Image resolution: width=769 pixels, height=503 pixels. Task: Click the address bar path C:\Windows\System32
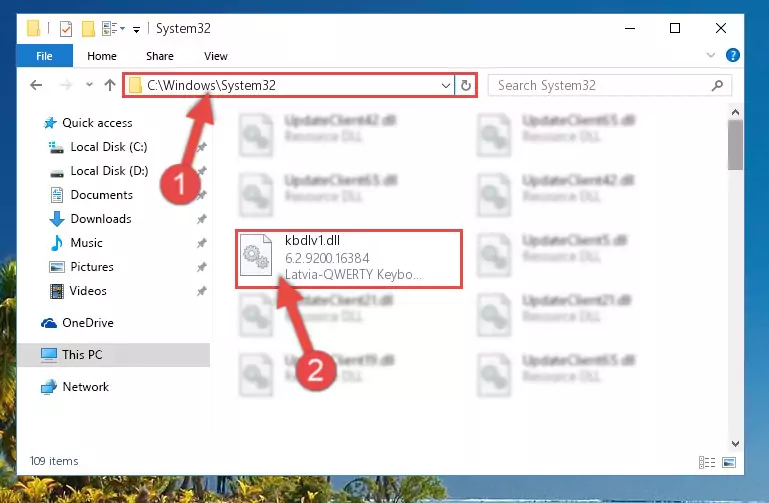click(211, 85)
